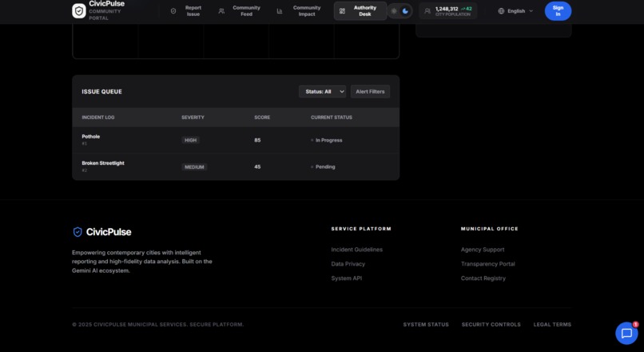Open the Status: All dropdown
This screenshot has height=352, width=644.
323,92
